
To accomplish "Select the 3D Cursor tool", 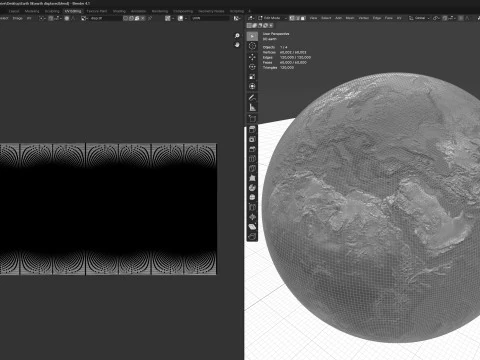I will coord(252,46).
